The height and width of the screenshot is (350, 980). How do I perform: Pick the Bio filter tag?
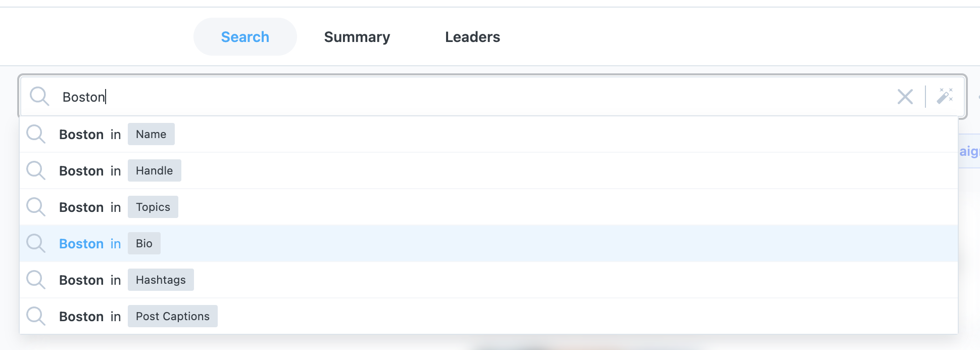click(144, 244)
